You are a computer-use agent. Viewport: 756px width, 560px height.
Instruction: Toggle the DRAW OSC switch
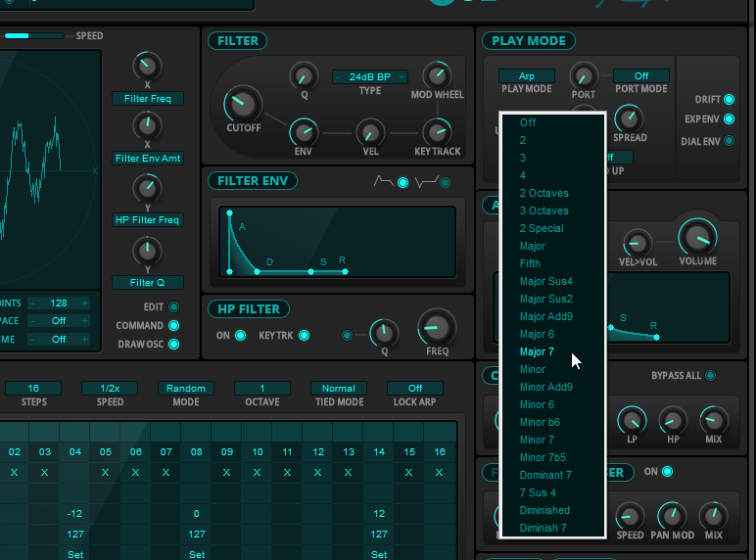point(173,344)
